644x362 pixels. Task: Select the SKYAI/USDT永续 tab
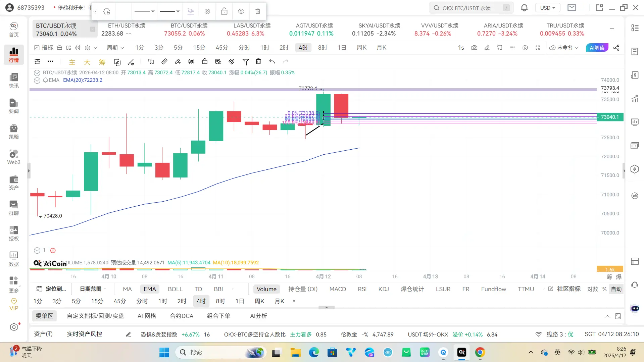point(379,30)
